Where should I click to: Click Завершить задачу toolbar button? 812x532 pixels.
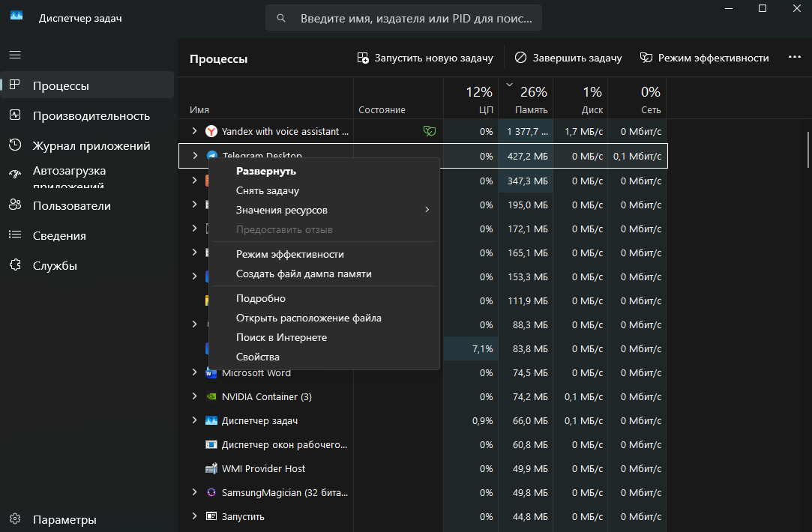[x=568, y=58]
